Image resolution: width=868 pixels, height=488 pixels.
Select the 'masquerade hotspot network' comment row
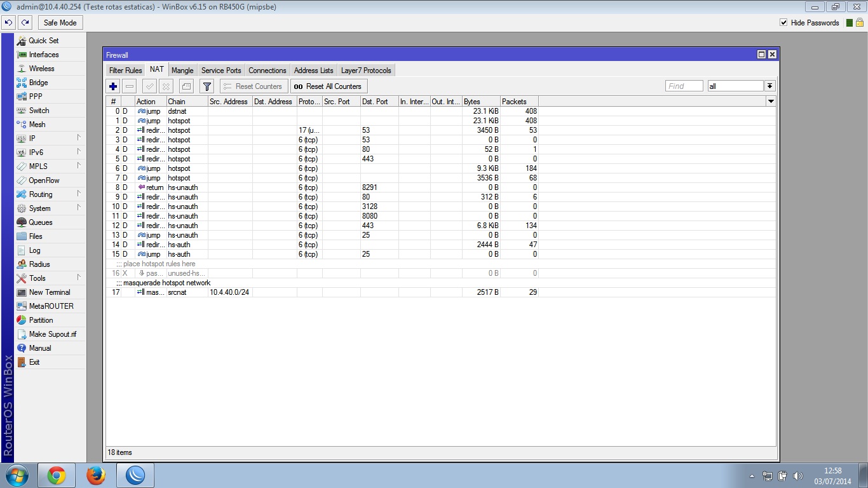pyautogui.click(x=441, y=283)
